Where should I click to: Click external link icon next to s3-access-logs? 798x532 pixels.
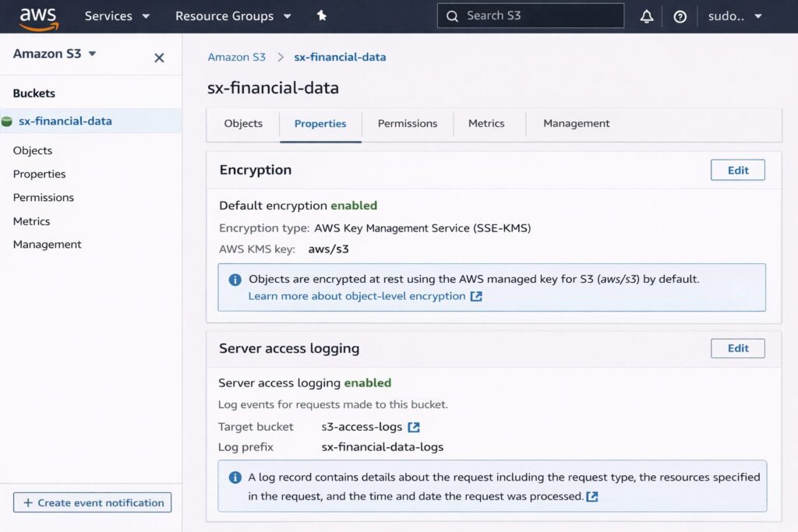pos(414,427)
